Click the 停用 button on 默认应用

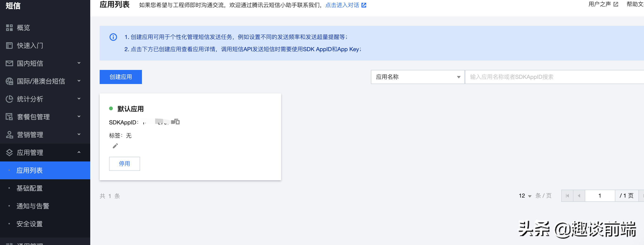click(x=125, y=164)
